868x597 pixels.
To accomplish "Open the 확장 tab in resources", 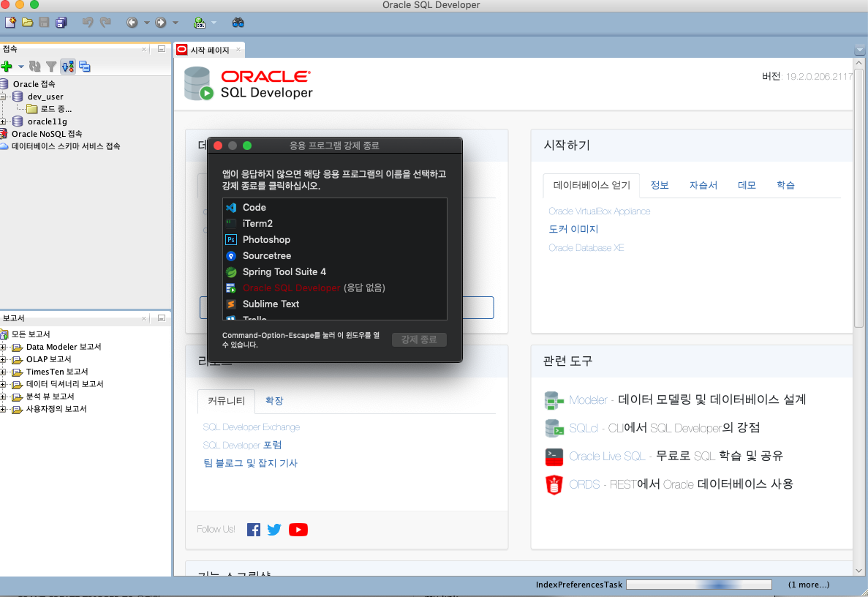I will 274,400.
